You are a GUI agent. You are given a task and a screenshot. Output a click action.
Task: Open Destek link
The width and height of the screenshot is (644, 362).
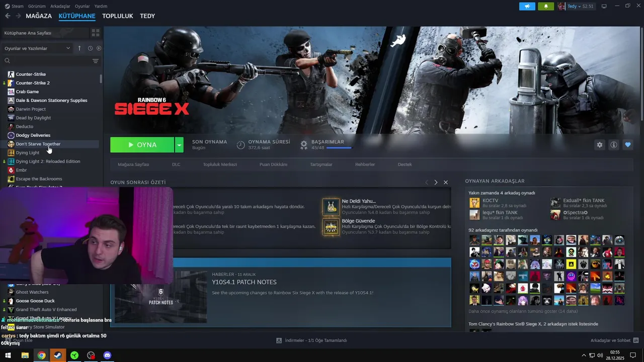point(405,164)
